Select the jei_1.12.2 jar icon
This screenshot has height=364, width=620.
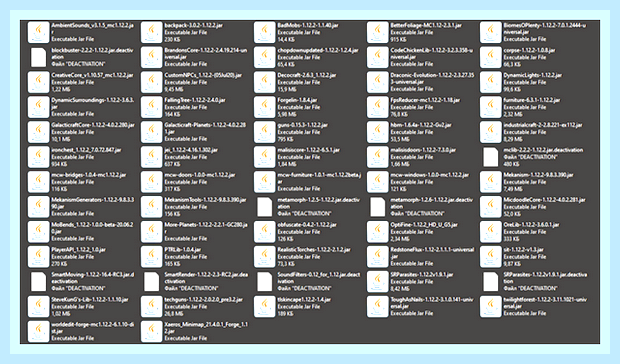(151, 157)
